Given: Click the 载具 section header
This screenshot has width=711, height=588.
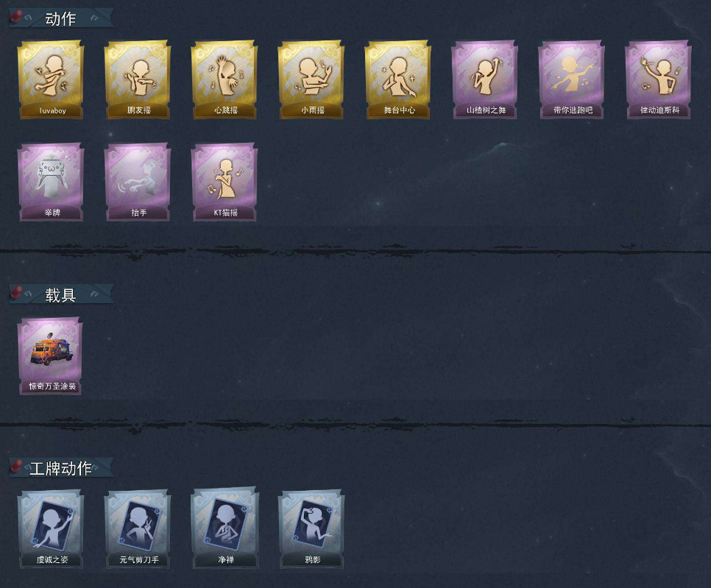Looking at the screenshot, I should (x=61, y=294).
